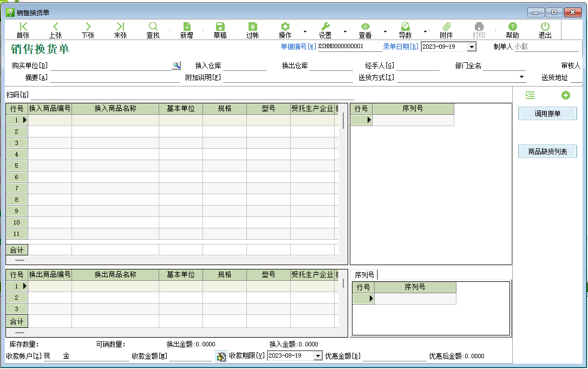Expand the 送货方式 combo box
Image resolution: width=588 pixels, height=369 pixels.
pyautogui.click(x=522, y=78)
